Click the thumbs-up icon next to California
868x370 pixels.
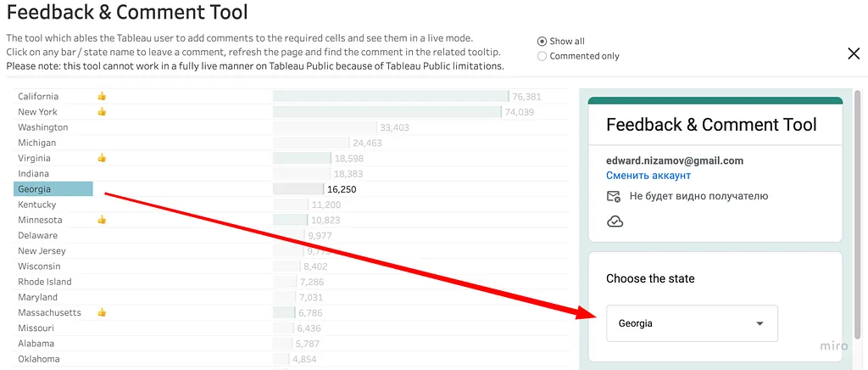102,97
